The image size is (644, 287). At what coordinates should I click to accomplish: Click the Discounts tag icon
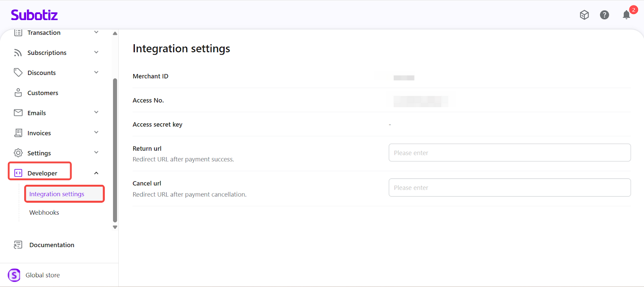click(18, 73)
